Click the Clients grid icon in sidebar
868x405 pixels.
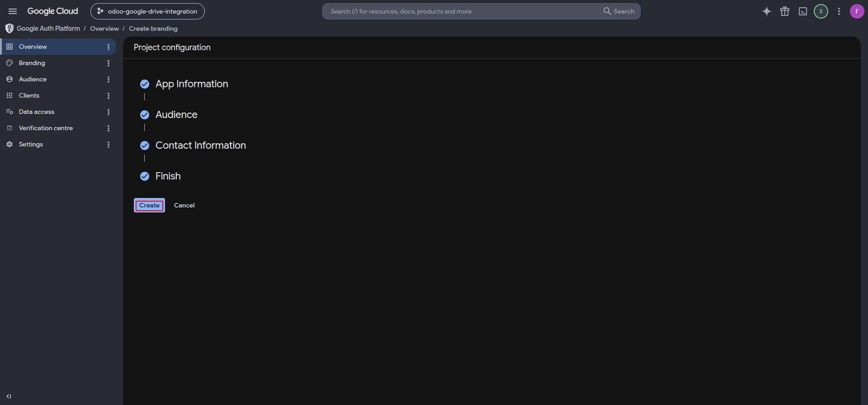pyautogui.click(x=9, y=95)
